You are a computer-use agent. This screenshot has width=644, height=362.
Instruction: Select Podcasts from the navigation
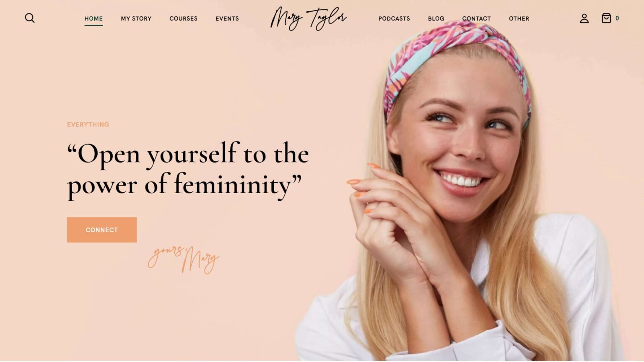point(394,18)
